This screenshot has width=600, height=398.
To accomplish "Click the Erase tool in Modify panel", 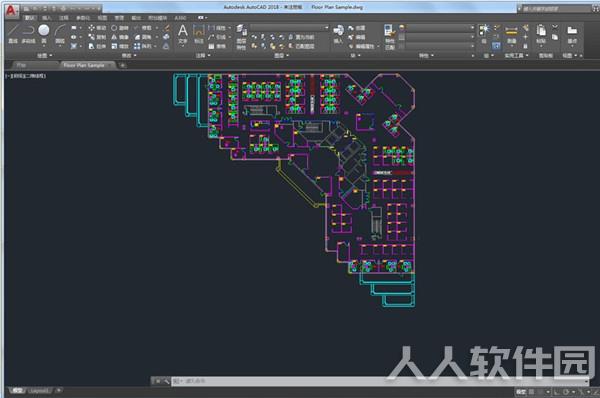I will (167, 28).
